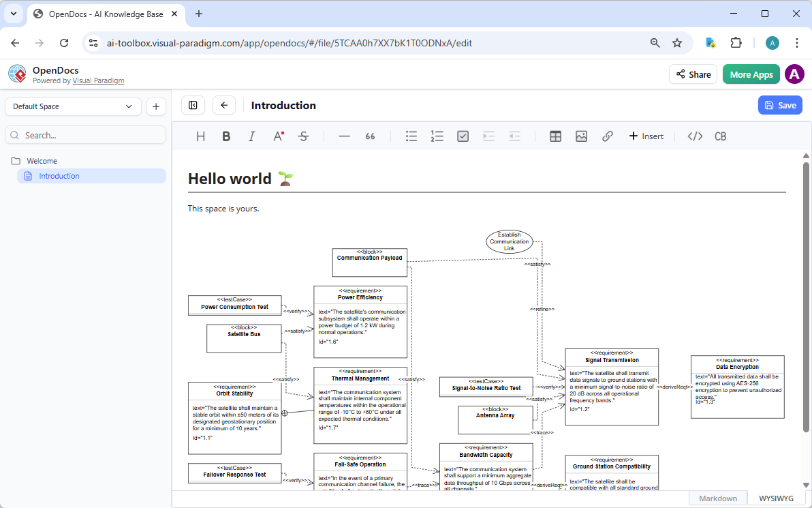Toggle bold formatting in the toolbar
This screenshot has height=508, width=812.
225,136
